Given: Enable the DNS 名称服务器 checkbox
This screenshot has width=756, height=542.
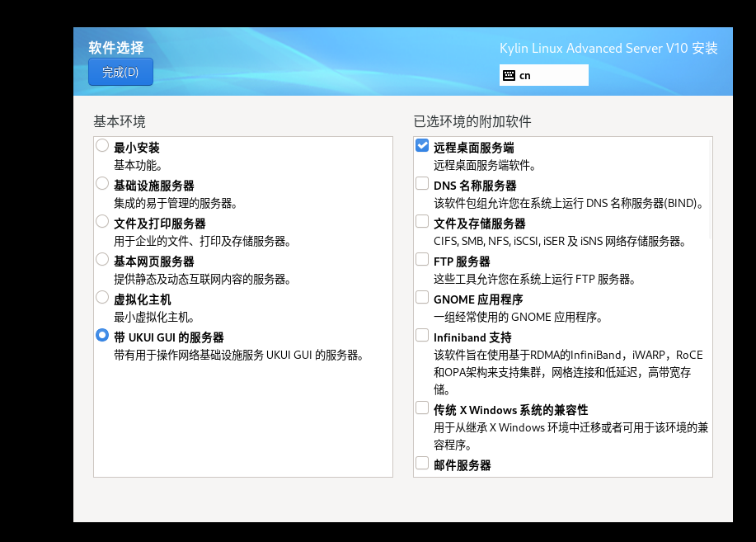Looking at the screenshot, I should coord(422,183).
